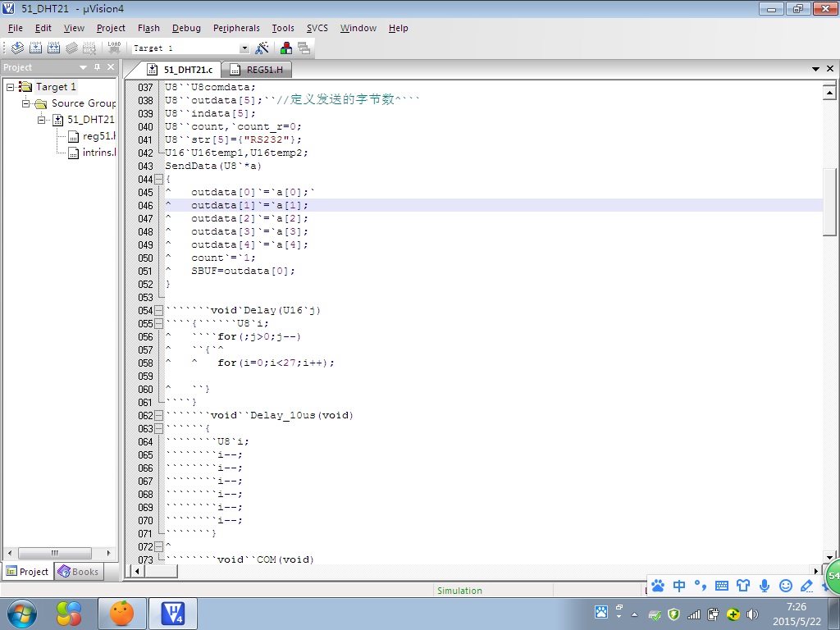
Task: Click the yellow-green plus tray icon
Action: click(x=733, y=614)
